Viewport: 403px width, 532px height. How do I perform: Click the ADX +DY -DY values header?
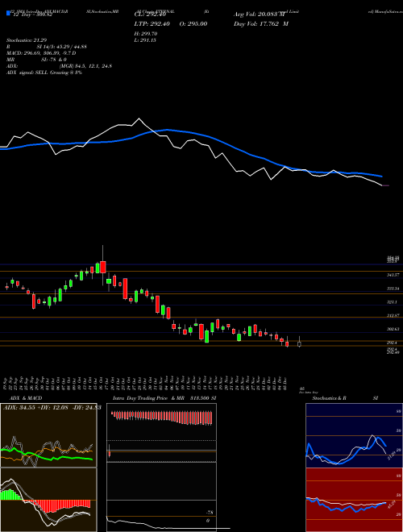pos(52,408)
